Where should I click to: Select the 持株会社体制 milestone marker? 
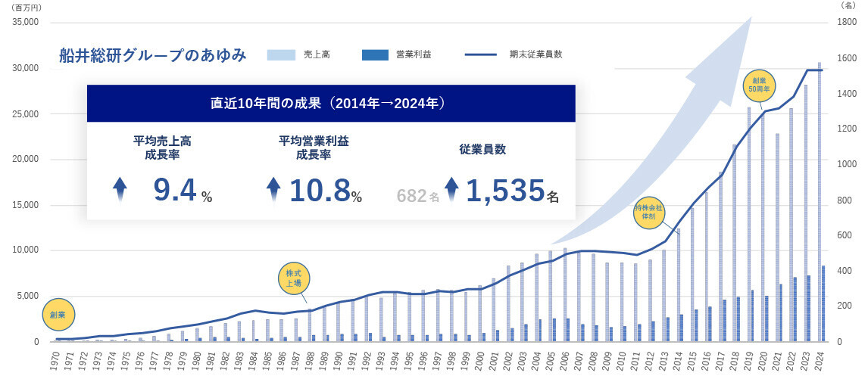click(x=648, y=212)
